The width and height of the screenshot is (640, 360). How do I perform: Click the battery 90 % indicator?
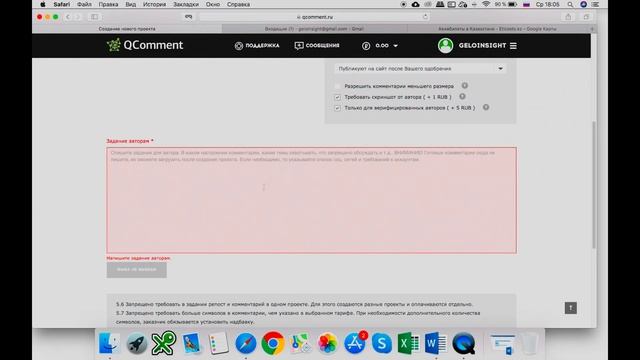[506, 4]
